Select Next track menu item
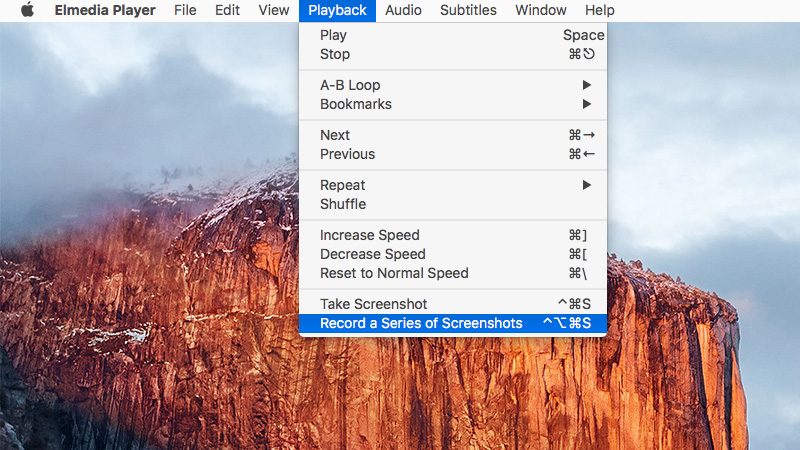Image resolution: width=800 pixels, height=450 pixels. point(453,135)
